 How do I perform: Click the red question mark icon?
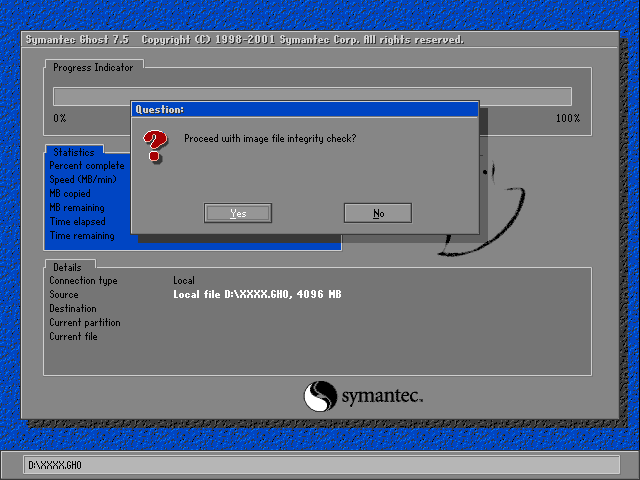tap(155, 146)
